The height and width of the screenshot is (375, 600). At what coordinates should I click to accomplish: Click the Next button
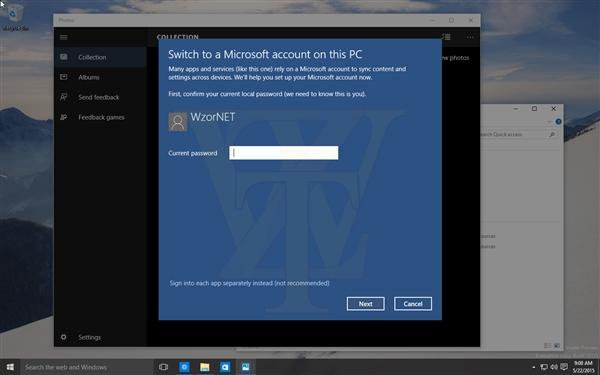[x=365, y=304]
